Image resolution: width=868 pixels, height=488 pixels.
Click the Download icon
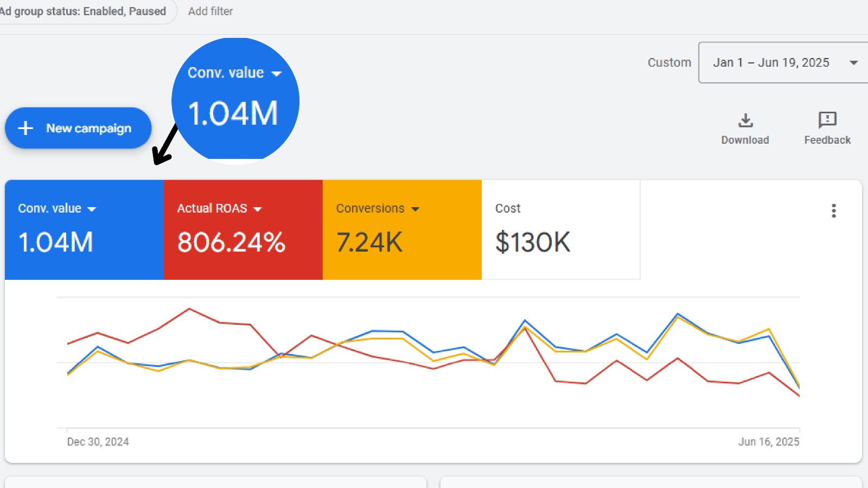pyautogui.click(x=745, y=120)
